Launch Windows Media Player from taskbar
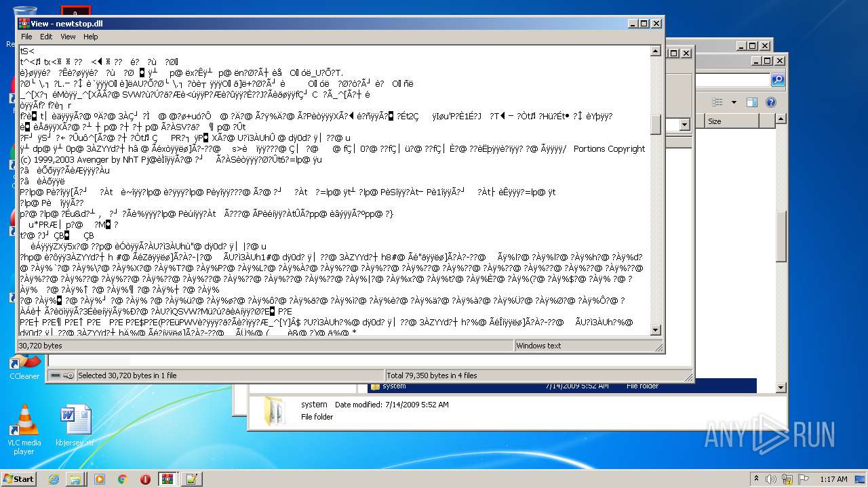Screen dimensions: 868x488 (100, 479)
